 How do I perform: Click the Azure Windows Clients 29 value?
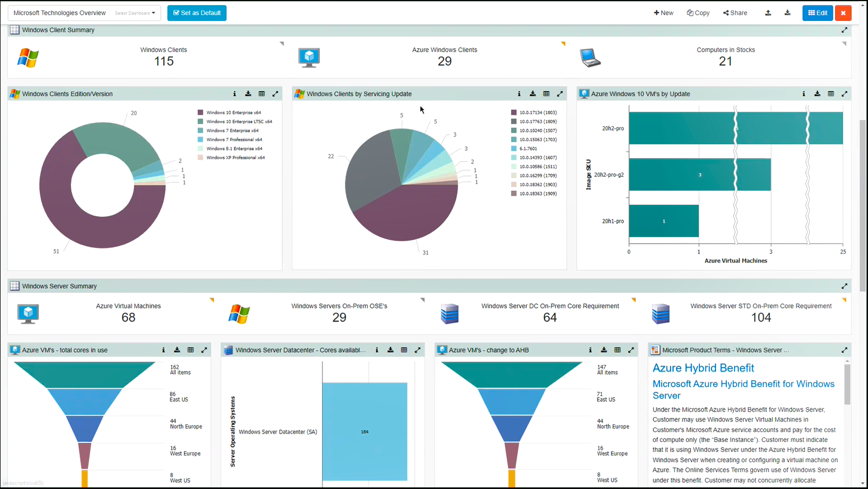[445, 61]
